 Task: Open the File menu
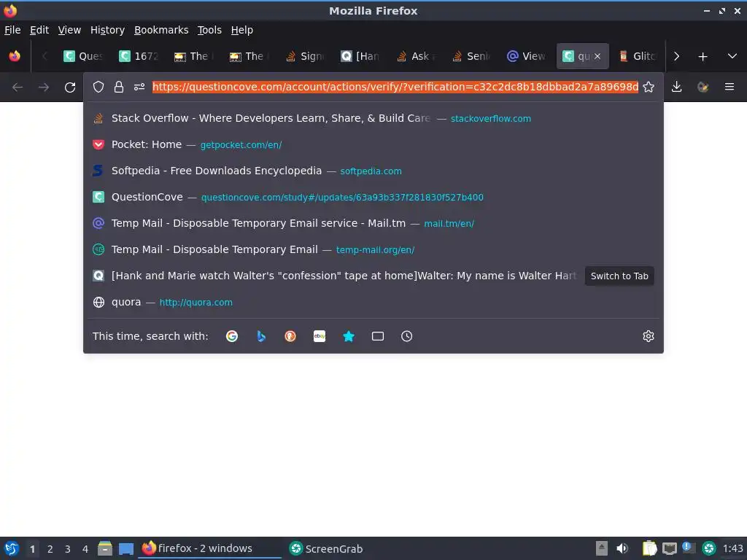(x=12, y=30)
